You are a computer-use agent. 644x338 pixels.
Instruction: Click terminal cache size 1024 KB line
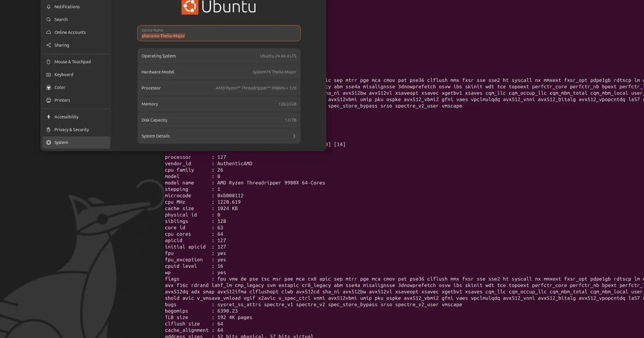[201, 209]
